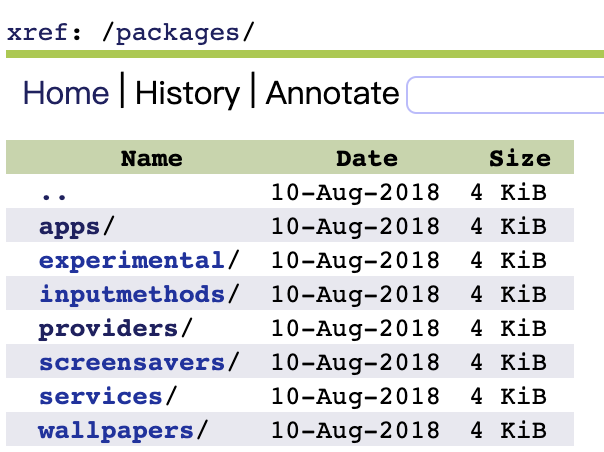The width and height of the screenshot is (604, 452).
Task: Sort listing by Size column header
Action: tap(519, 158)
